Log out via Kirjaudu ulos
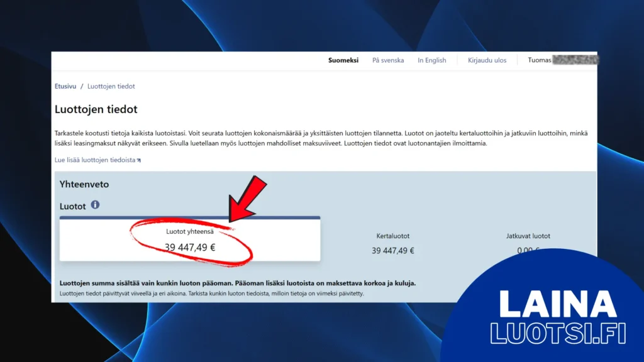The height and width of the screenshot is (362, 644). (x=487, y=60)
